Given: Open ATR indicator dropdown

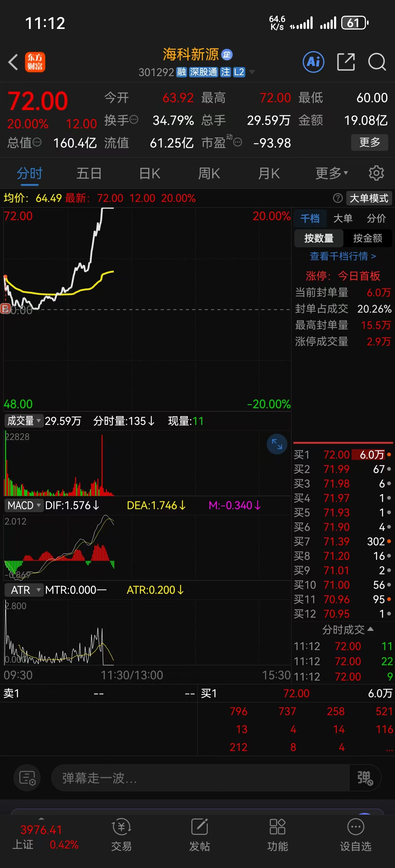Looking at the screenshot, I should pos(24,590).
